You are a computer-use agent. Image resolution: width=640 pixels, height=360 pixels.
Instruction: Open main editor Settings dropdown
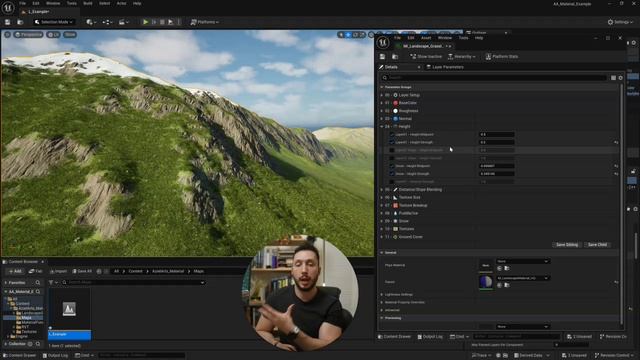tap(620, 22)
